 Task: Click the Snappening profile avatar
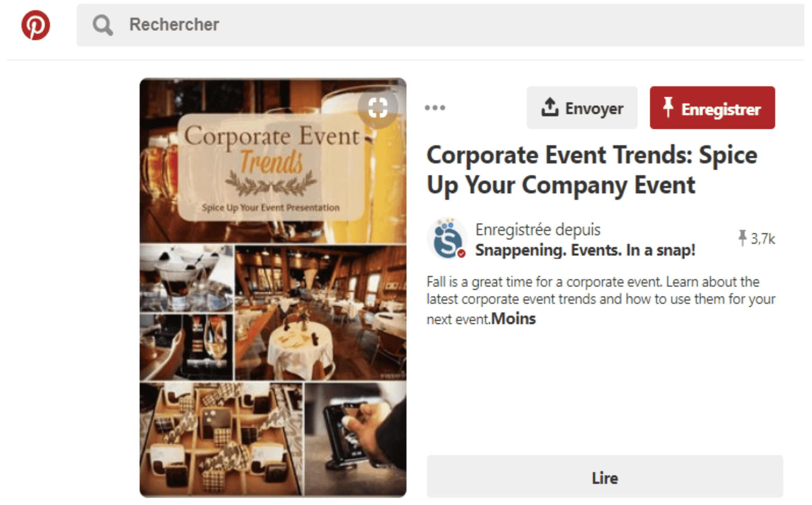click(447, 239)
